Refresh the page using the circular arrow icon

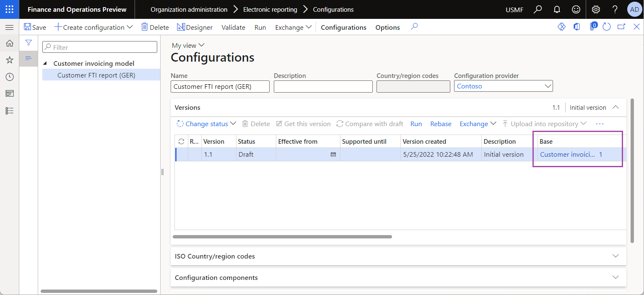click(x=607, y=26)
